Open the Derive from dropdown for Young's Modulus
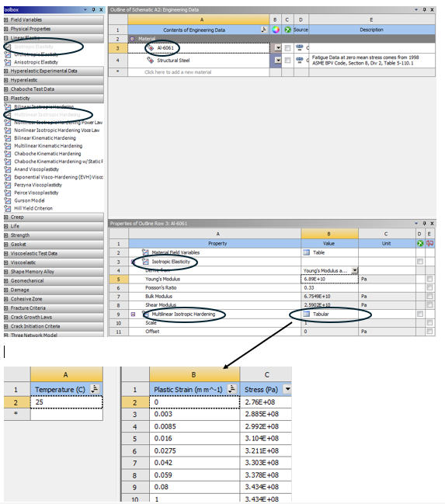The image size is (445, 504). tap(355, 270)
